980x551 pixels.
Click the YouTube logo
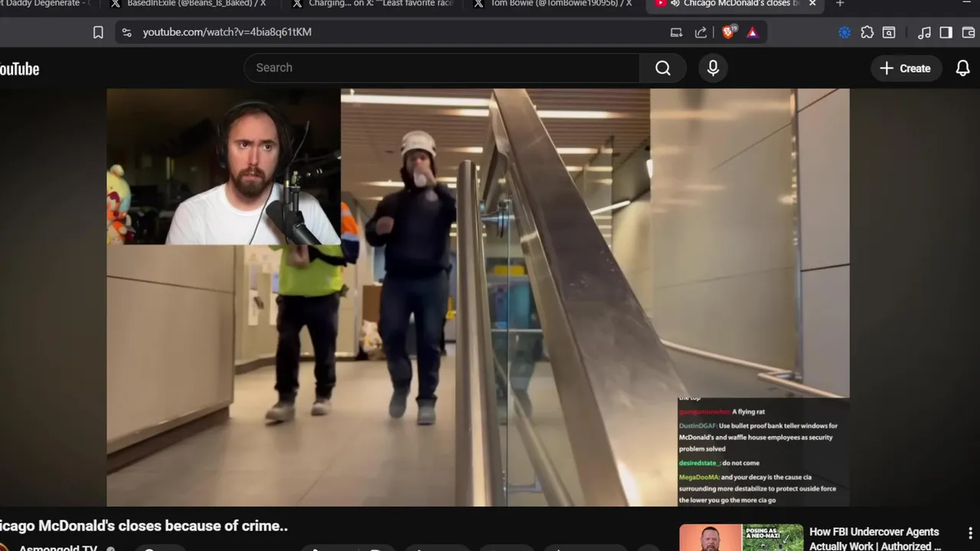point(19,69)
